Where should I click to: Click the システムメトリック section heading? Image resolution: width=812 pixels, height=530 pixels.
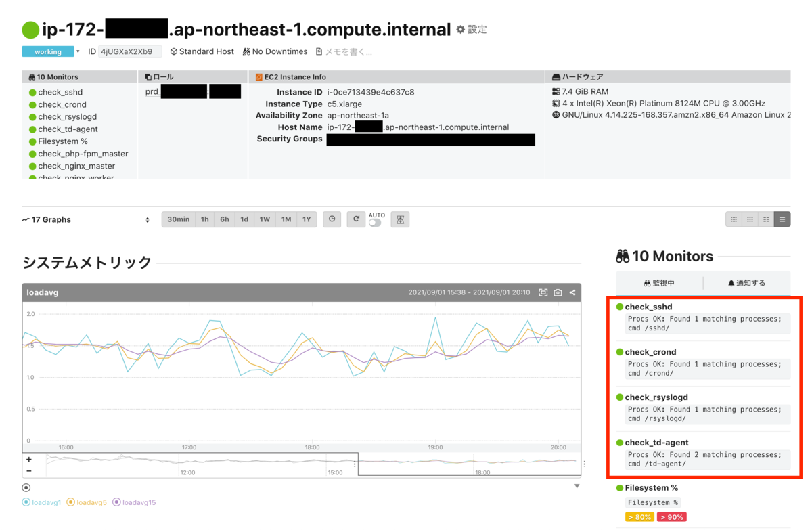(x=87, y=263)
